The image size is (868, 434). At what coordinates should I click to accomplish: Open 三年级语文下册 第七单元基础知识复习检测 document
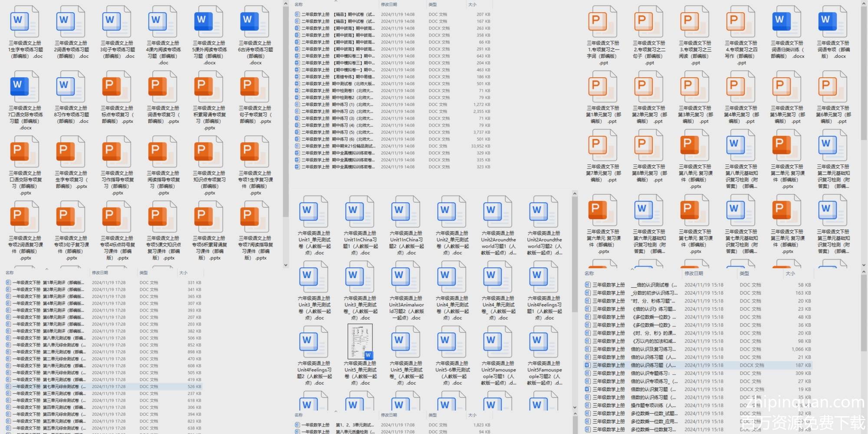(x=742, y=225)
